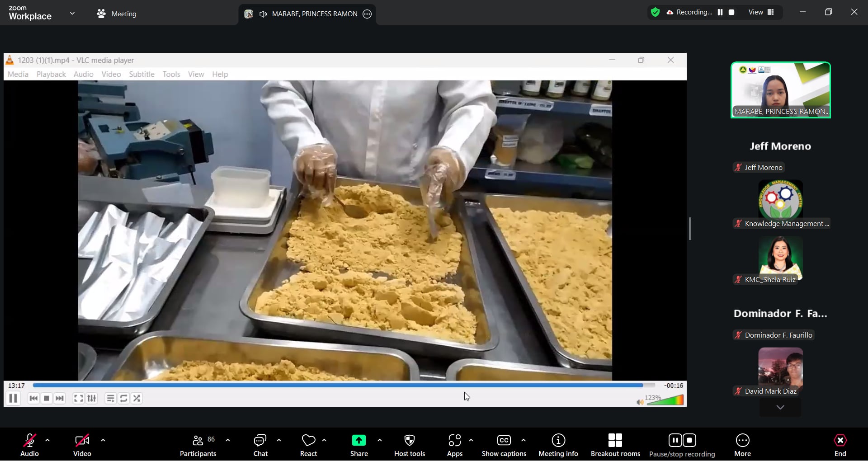Screen dimensions: 868x461
Task: Unmute microphone with Audio button
Action: pyautogui.click(x=29, y=445)
